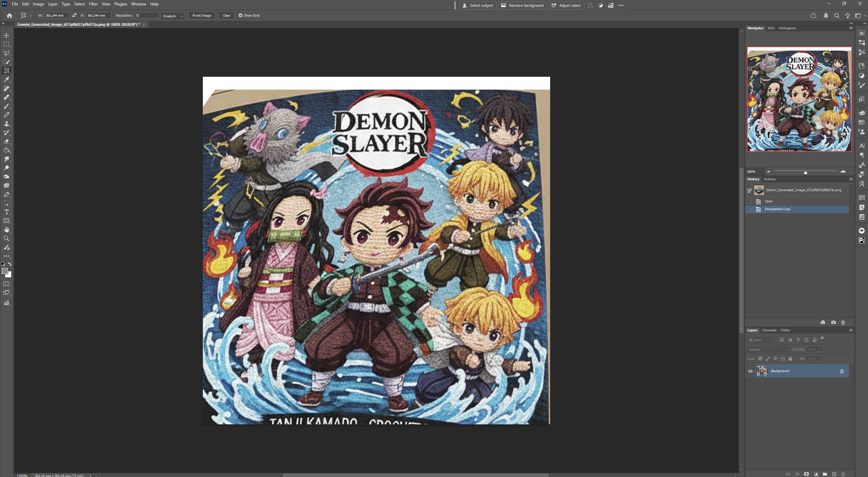Create new fill or adjustment layer

[x=816, y=474]
